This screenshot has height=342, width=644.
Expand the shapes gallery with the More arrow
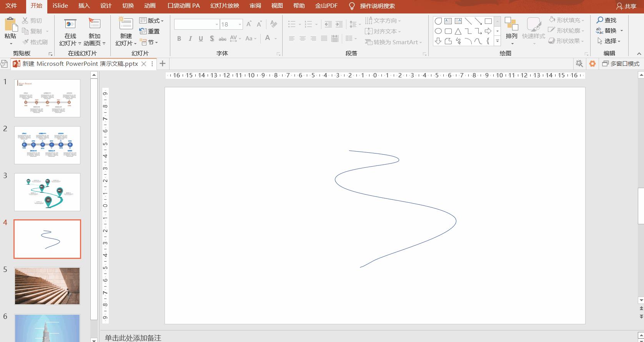point(498,41)
